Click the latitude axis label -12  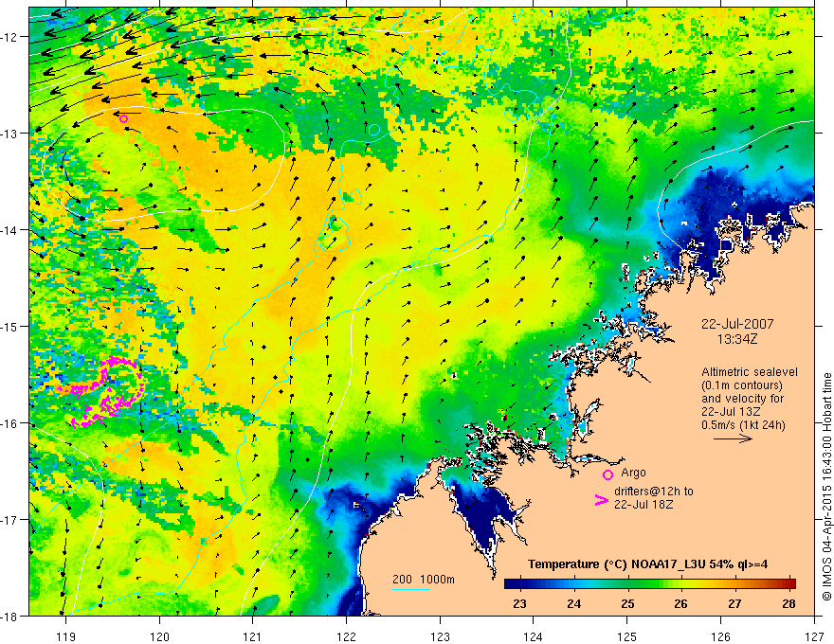pyautogui.click(x=11, y=37)
